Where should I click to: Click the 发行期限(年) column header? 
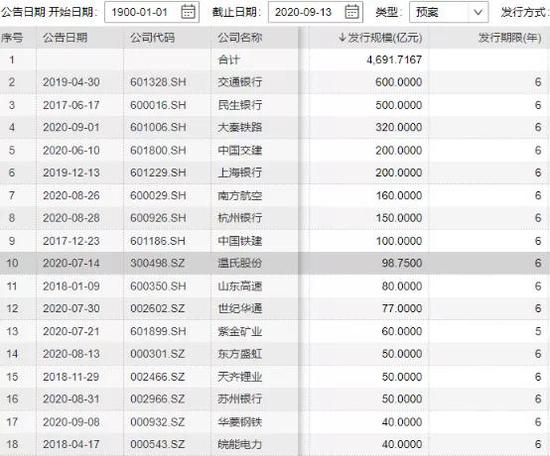point(510,38)
